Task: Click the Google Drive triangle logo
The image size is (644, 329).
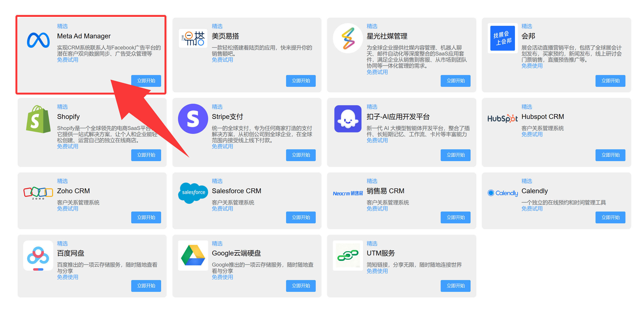Action: (x=193, y=255)
